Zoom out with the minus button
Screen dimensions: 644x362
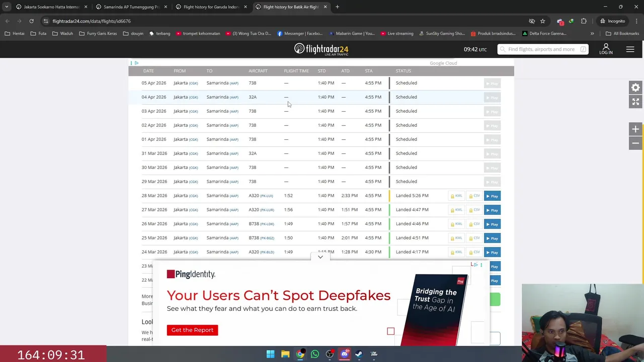click(x=635, y=143)
